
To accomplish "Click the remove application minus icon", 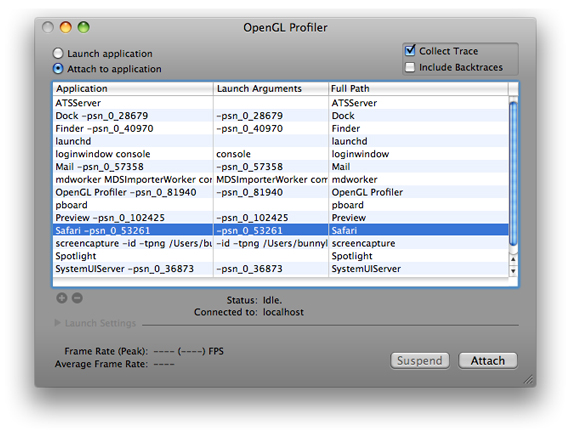I will pos(77,298).
